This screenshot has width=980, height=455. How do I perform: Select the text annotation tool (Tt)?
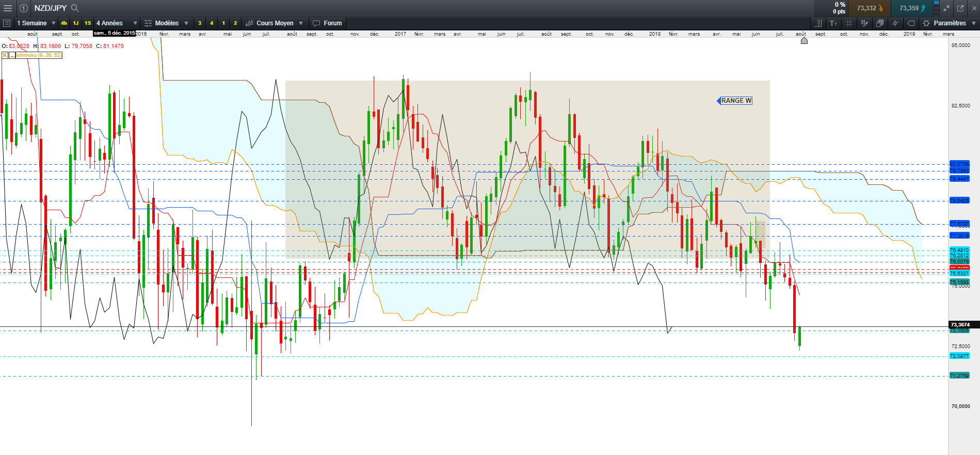pos(833,23)
